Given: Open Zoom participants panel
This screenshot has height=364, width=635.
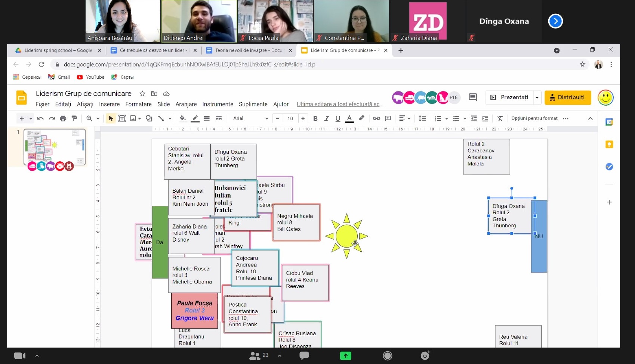Looking at the screenshot, I should 259,356.
